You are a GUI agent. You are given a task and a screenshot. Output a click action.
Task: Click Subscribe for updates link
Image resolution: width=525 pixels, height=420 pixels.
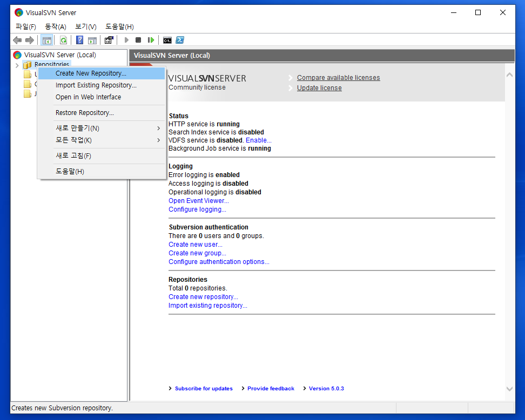coord(204,389)
